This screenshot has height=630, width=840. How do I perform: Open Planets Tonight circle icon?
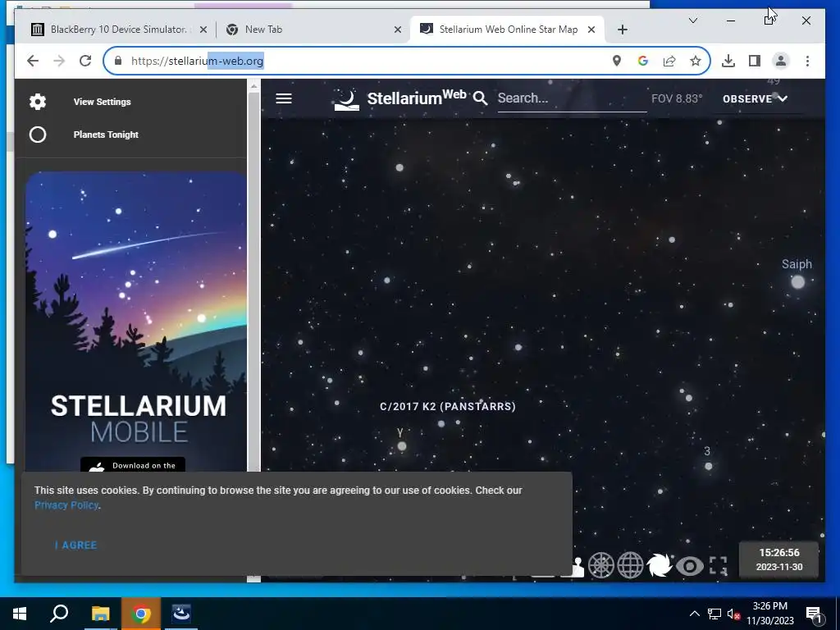pos(38,135)
